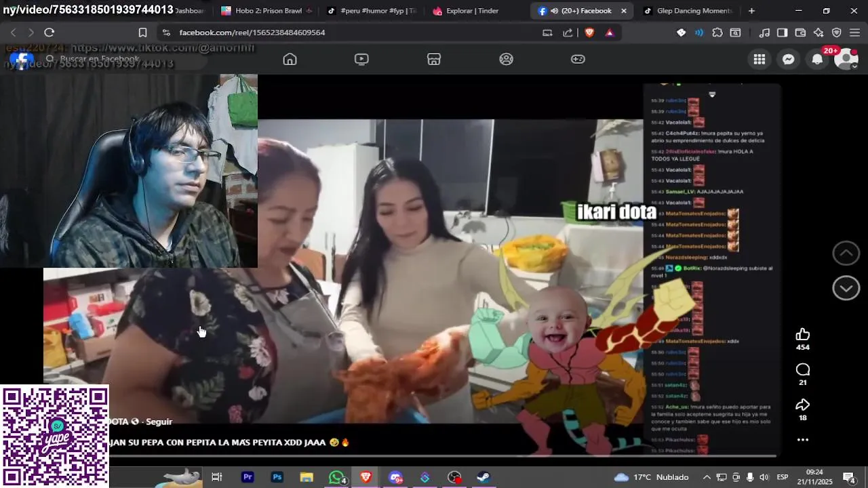Toggle the browser sidebar panel
The image size is (868, 488).
[x=782, y=33]
